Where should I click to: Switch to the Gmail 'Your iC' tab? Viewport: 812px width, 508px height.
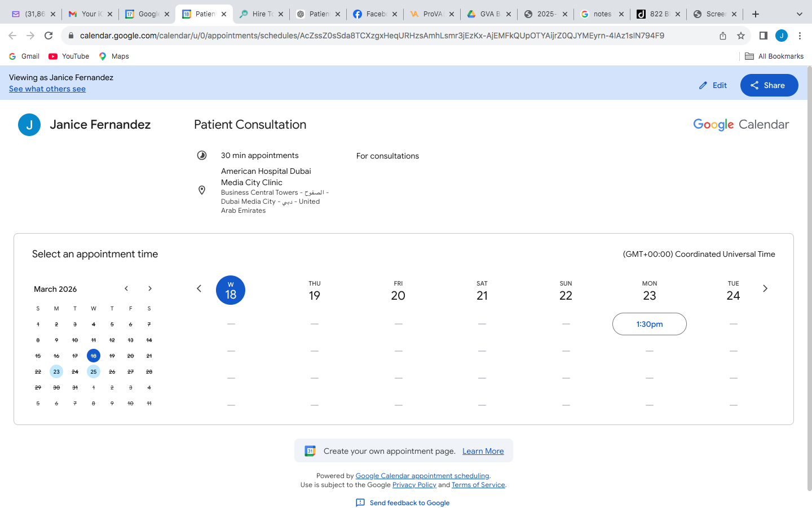tap(90, 14)
